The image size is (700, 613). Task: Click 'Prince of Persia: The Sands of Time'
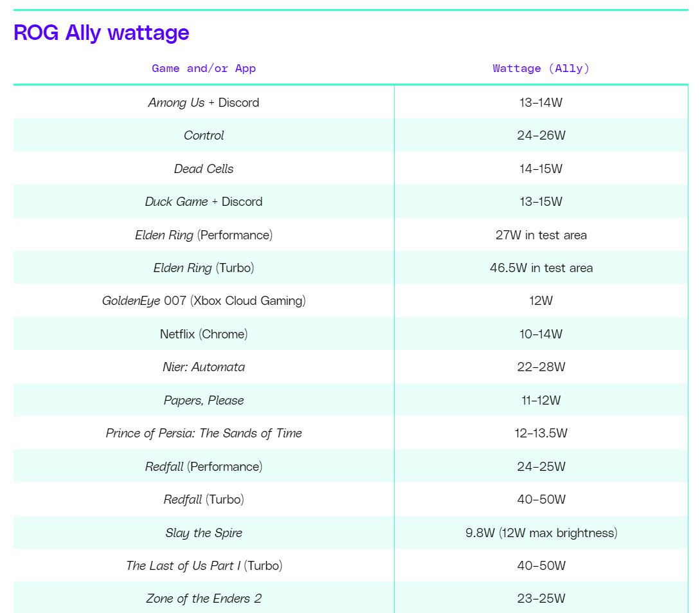204,434
